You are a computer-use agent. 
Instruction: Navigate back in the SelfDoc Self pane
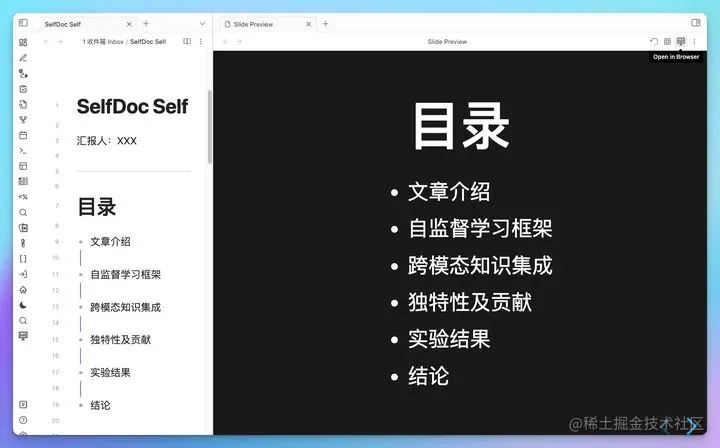click(46, 42)
